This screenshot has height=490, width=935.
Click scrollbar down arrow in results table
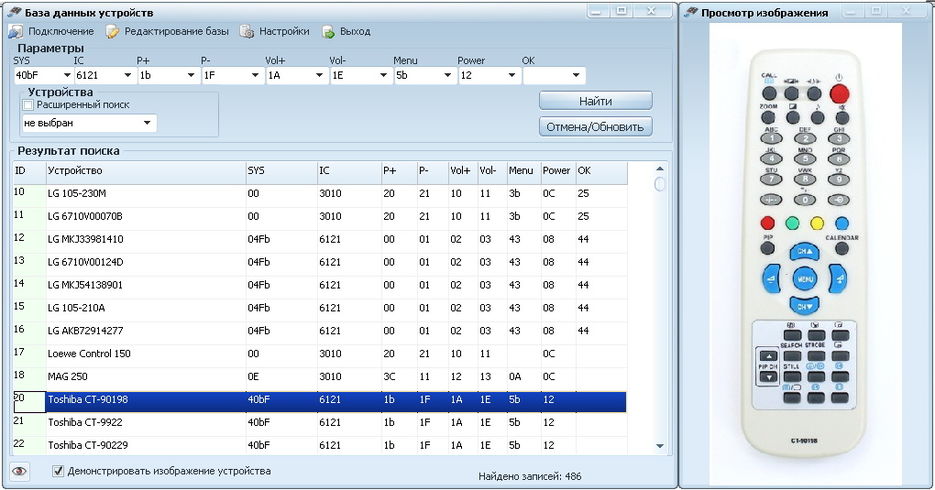[660, 445]
